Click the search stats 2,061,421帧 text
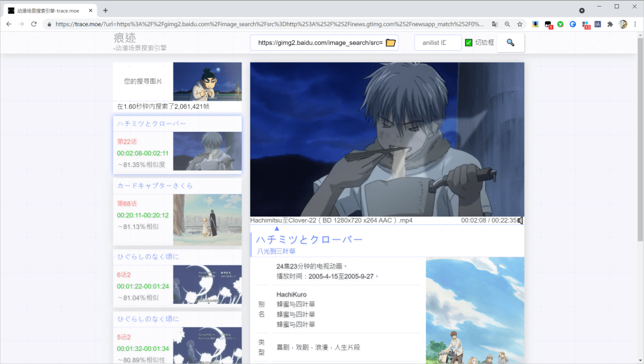The width and height of the screenshot is (644, 364). (163, 106)
